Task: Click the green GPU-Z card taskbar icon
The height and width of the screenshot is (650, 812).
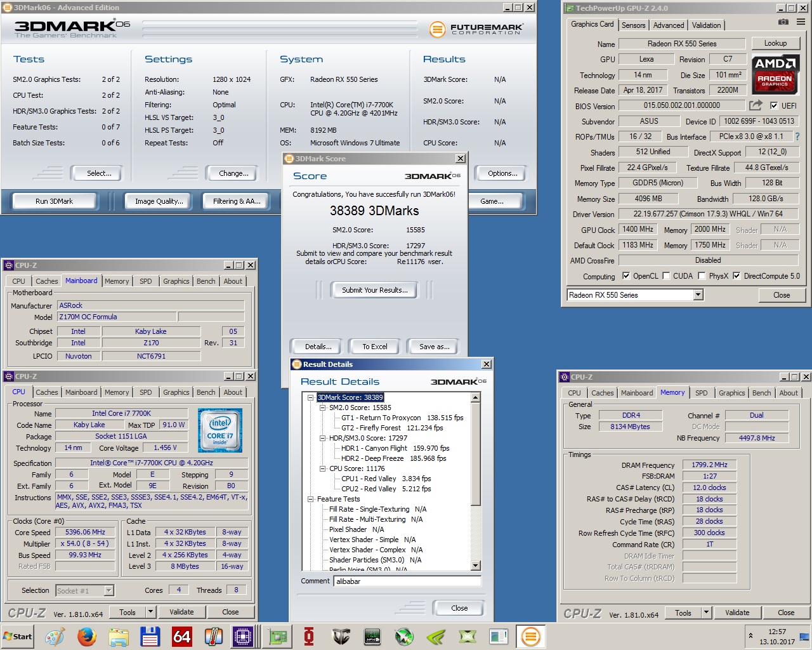Action: [277, 636]
